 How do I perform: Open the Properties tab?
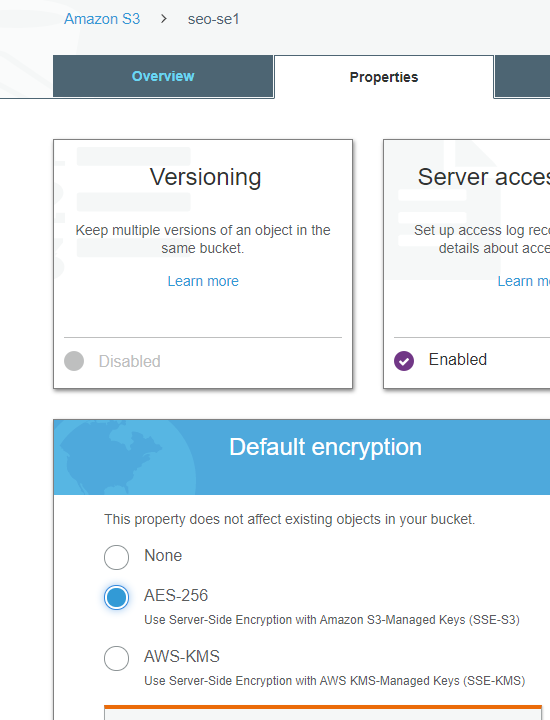384,77
